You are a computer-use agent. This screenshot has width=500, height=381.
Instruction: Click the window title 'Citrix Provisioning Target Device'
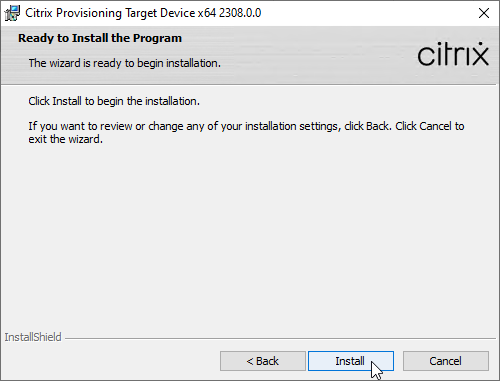pyautogui.click(x=110, y=13)
